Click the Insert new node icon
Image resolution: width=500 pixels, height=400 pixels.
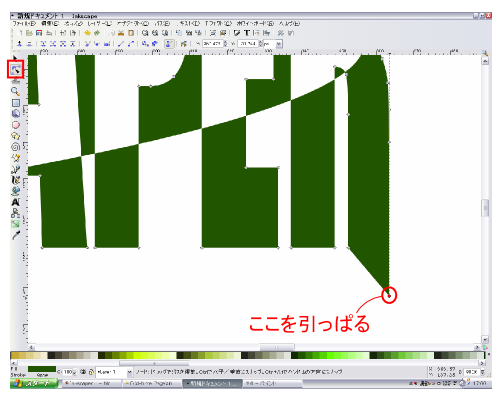click(19, 44)
